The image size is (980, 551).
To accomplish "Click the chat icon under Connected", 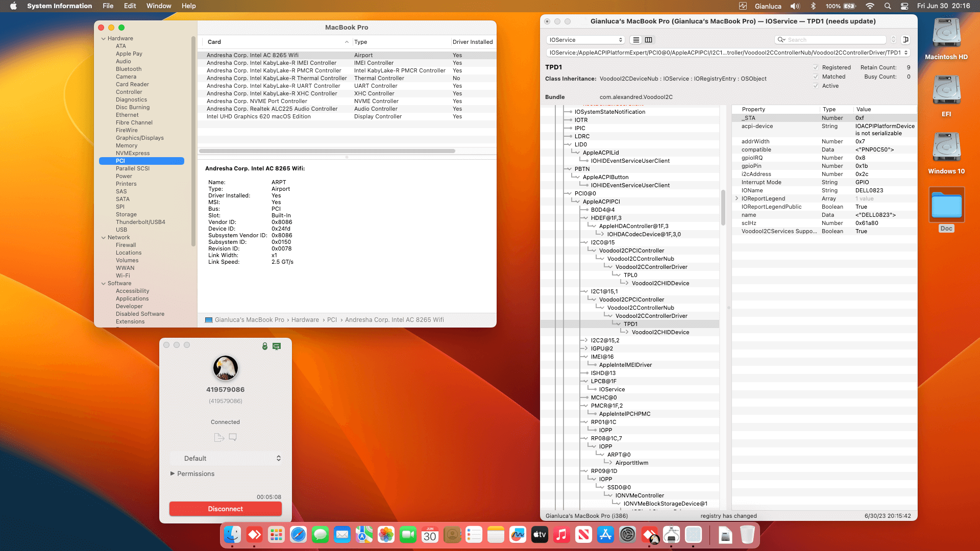I will pyautogui.click(x=233, y=437).
